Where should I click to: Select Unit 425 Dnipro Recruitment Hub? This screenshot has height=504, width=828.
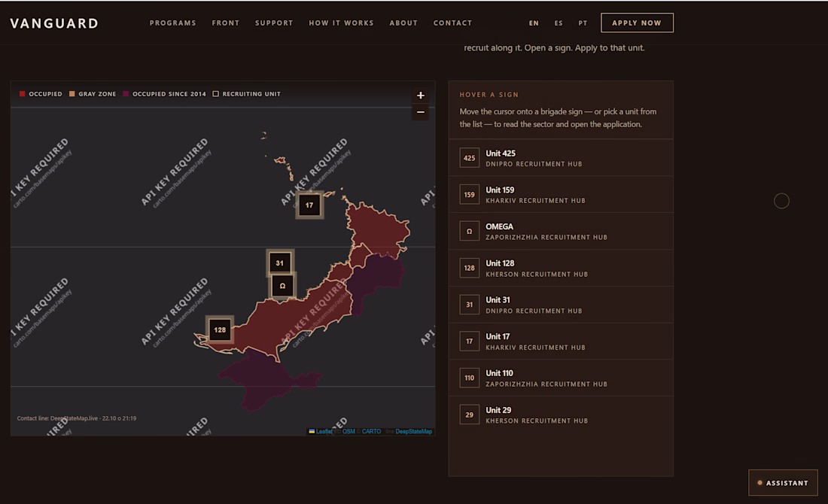tap(561, 158)
